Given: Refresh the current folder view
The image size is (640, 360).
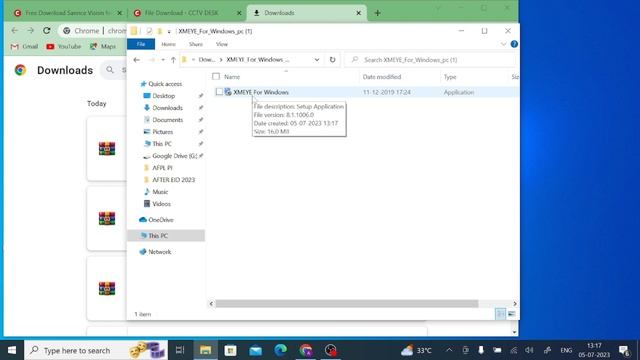Looking at the screenshot, I should click(332, 60).
